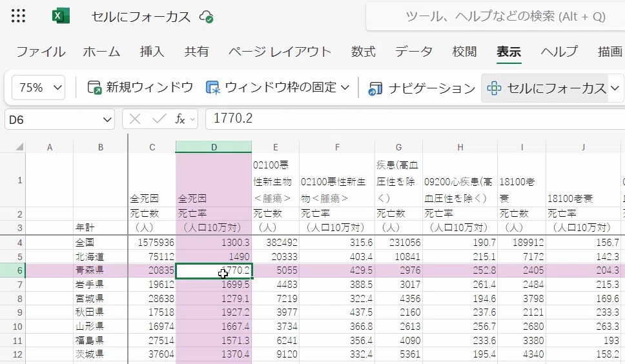The height and width of the screenshot is (364, 625).
Task: Expand Freeze Panes dropdown arrow
Action: (x=345, y=87)
